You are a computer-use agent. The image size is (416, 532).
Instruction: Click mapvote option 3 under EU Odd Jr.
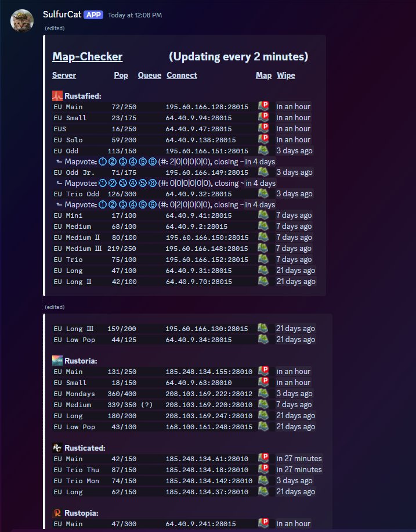pos(123,183)
